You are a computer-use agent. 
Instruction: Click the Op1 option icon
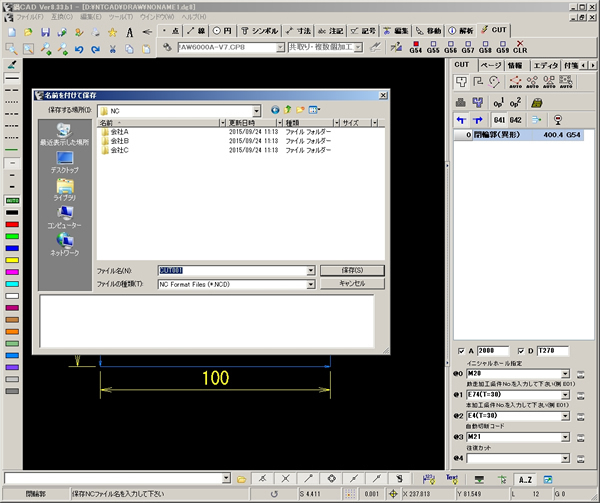[x=499, y=103]
